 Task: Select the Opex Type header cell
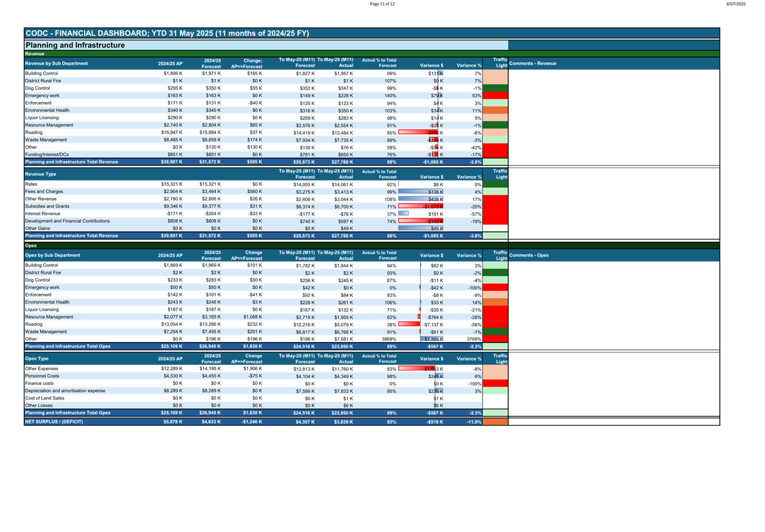click(37, 359)
